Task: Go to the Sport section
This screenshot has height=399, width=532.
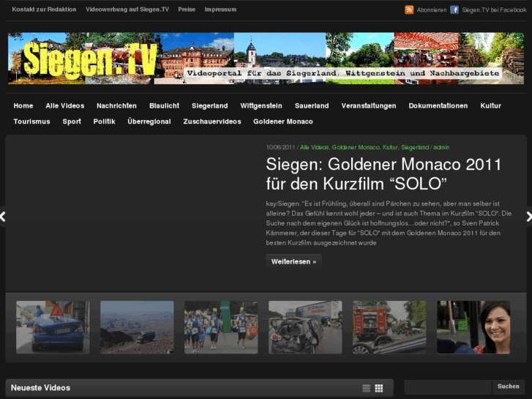Action: [72, 122]
